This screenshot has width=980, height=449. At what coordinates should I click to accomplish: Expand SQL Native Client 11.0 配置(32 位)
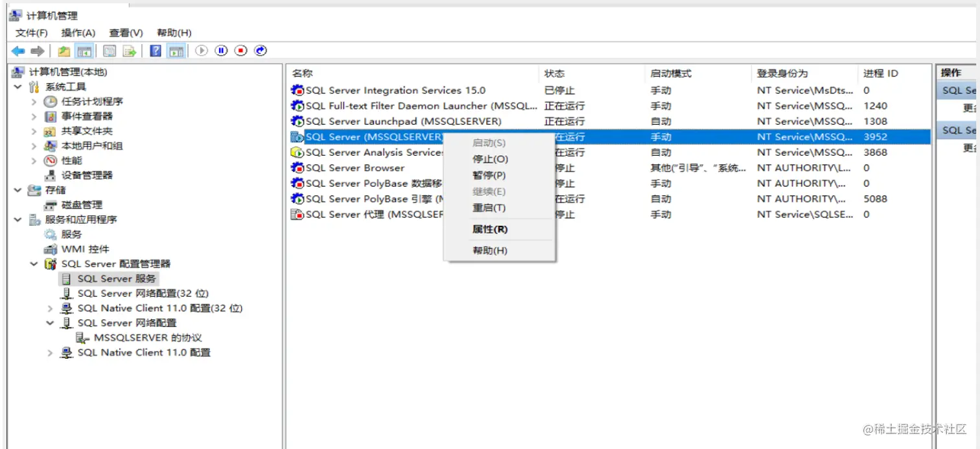(x=50, y=308)
